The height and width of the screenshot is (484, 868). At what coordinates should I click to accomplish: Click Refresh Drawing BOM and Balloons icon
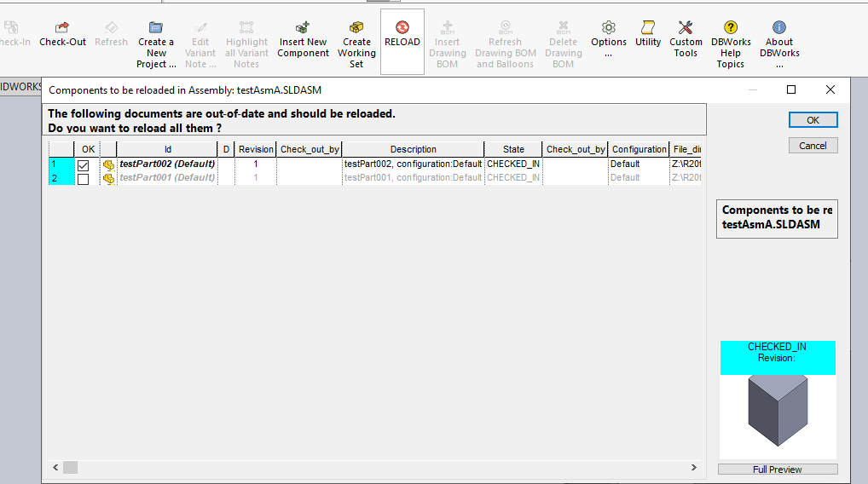pos(506,27)
